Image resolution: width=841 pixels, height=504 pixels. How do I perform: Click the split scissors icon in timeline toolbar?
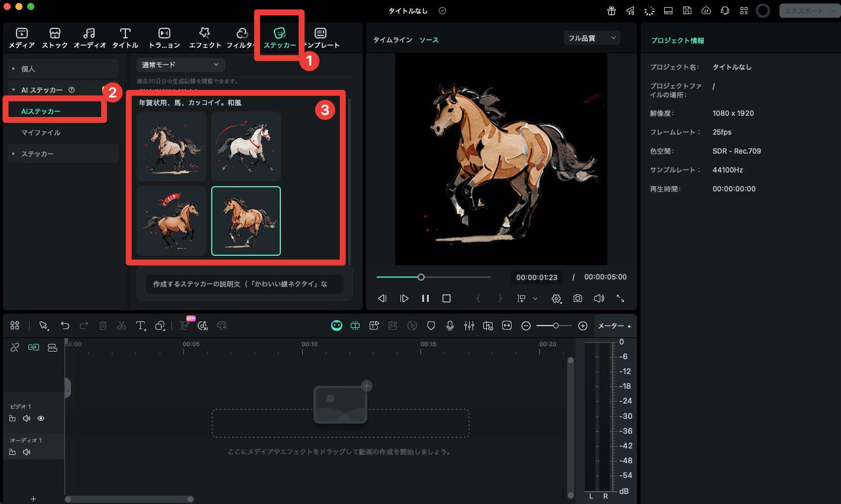click(x=121, y=326)
